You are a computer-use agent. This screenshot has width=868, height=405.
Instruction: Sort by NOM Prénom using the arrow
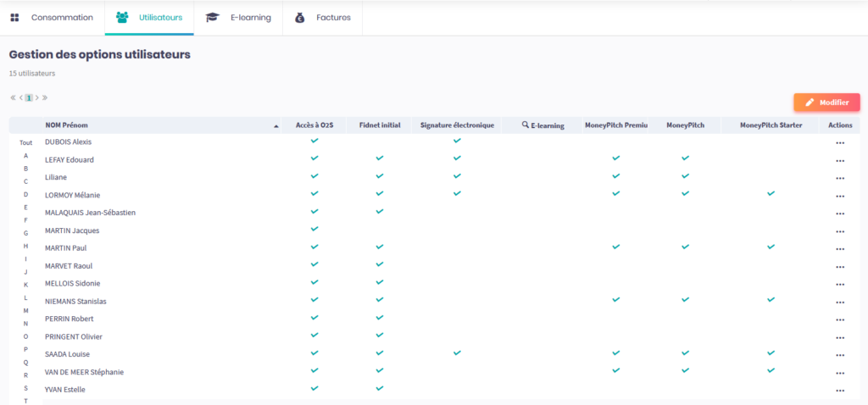tap(276, 126)
